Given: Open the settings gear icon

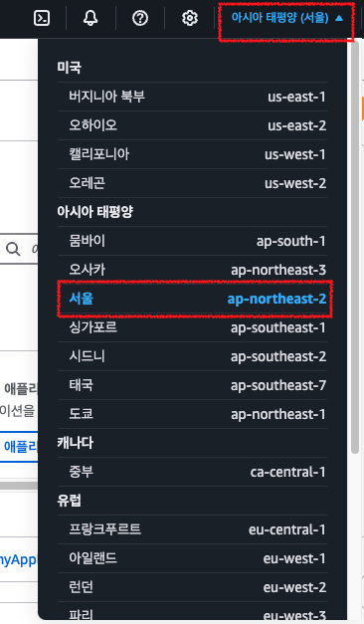Looking at the screenshot, I should [x=190, y=18].
